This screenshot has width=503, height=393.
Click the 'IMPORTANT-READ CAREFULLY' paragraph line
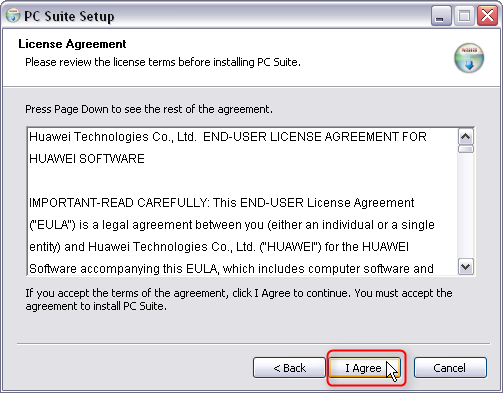(x=221, y=203)
